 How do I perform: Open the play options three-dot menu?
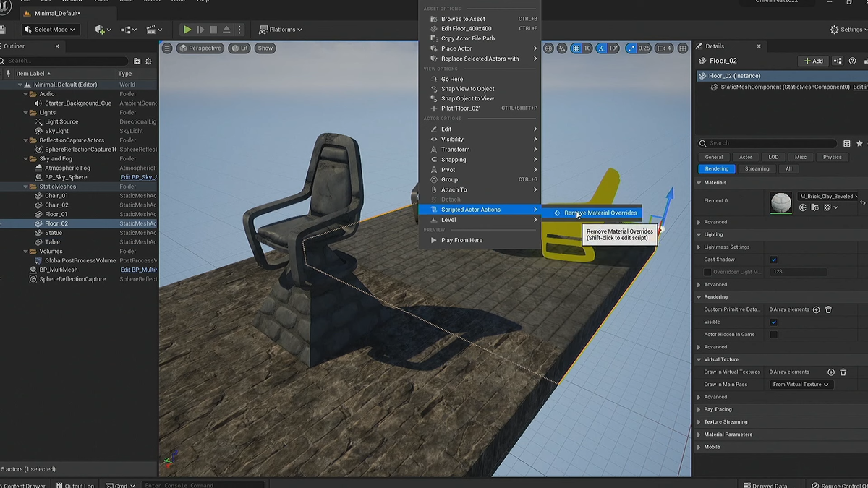click(x=240, y=30)
